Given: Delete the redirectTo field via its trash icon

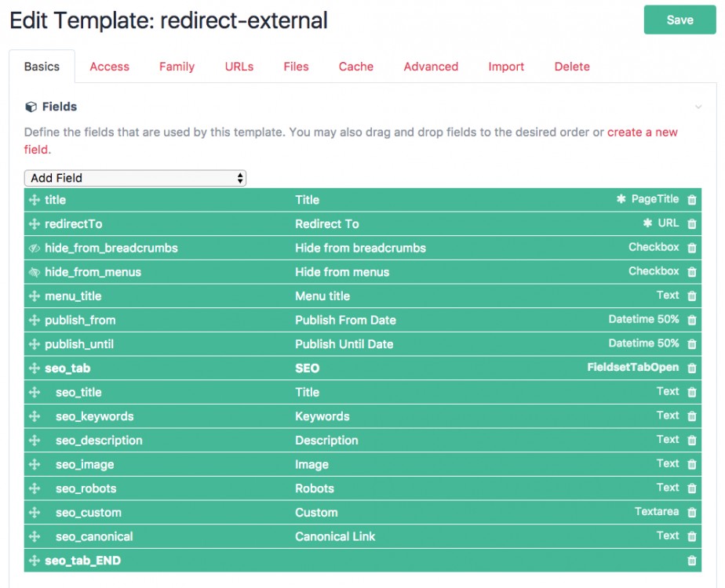Looking at the screenshot, I should tap(691, 224).
